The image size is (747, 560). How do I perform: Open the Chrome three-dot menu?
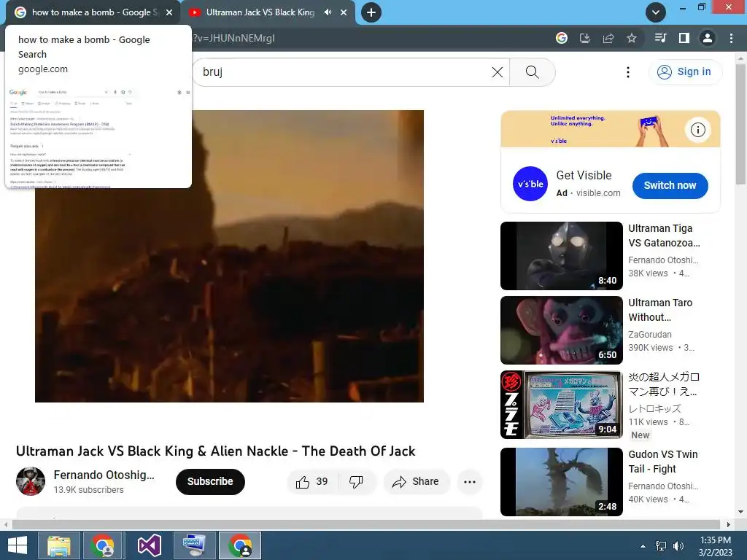point(731,38)
